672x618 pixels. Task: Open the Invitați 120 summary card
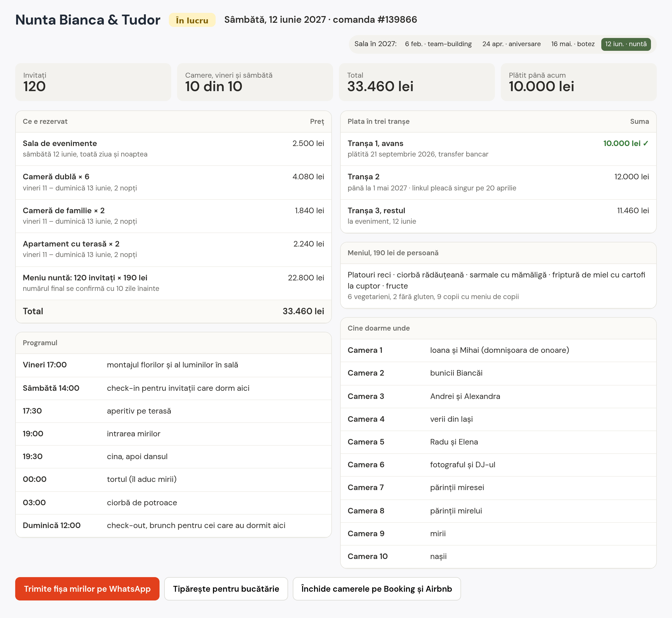(93, 82)
